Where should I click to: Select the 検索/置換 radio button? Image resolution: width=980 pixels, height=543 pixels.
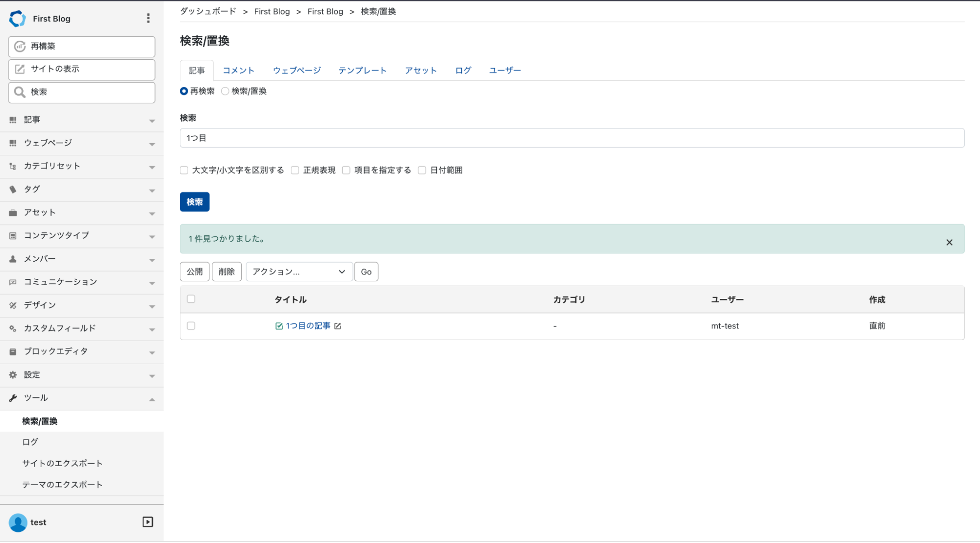click(225, 91)
